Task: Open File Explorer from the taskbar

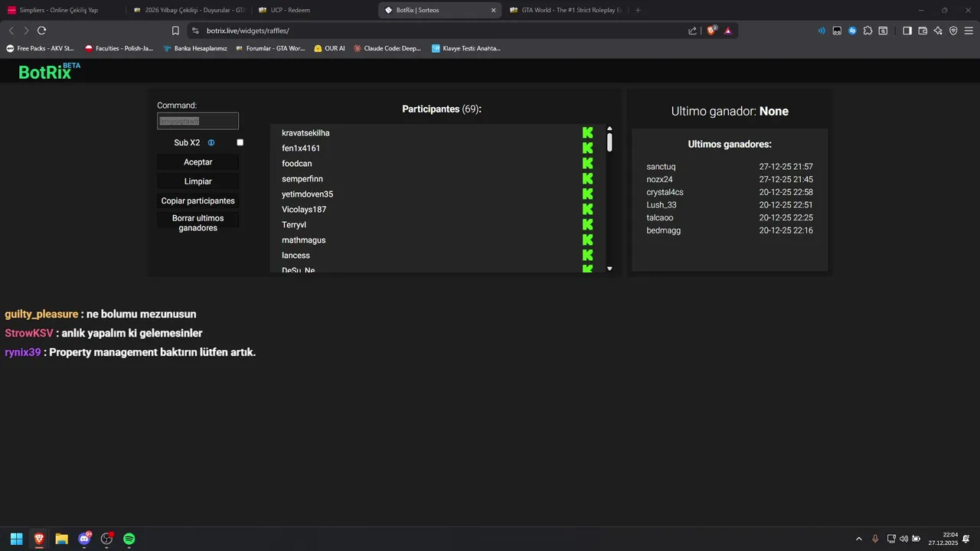Action: pos(61,539)
